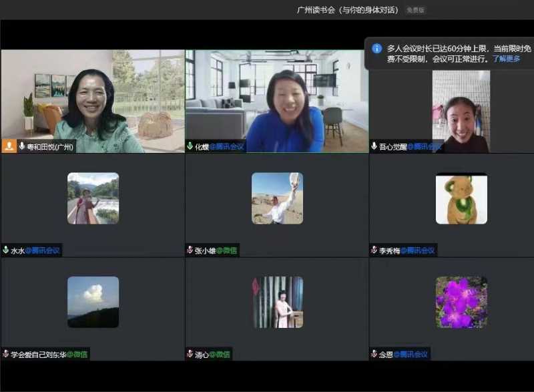Select 李秀梅's bear figurine avatar
534x392 pixels.
(x=461, y=198)
